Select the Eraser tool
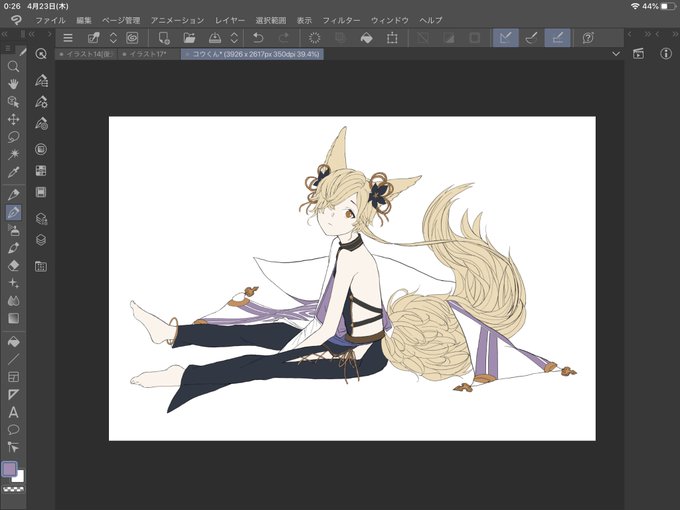Image resolution: width=680 pixels, height=510 pixels. tap(13, 265)
